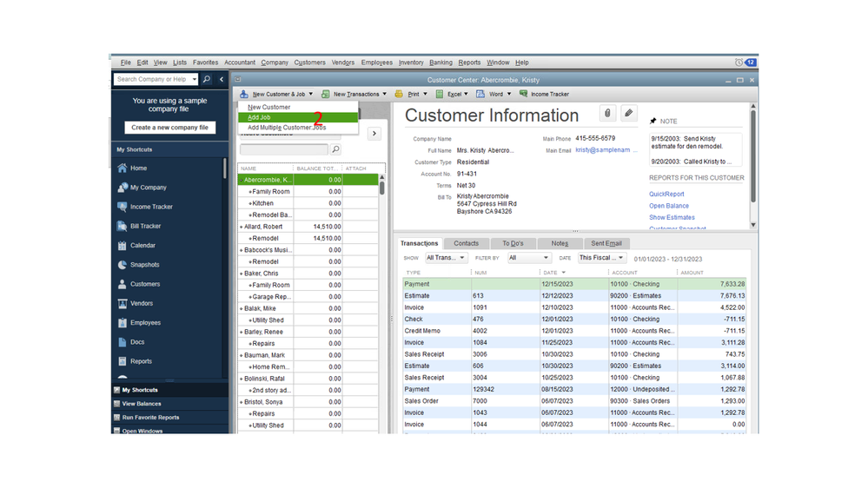The image size is (868, 488).
Task: Switch to the Notes tab
Action: click(560, 243)
